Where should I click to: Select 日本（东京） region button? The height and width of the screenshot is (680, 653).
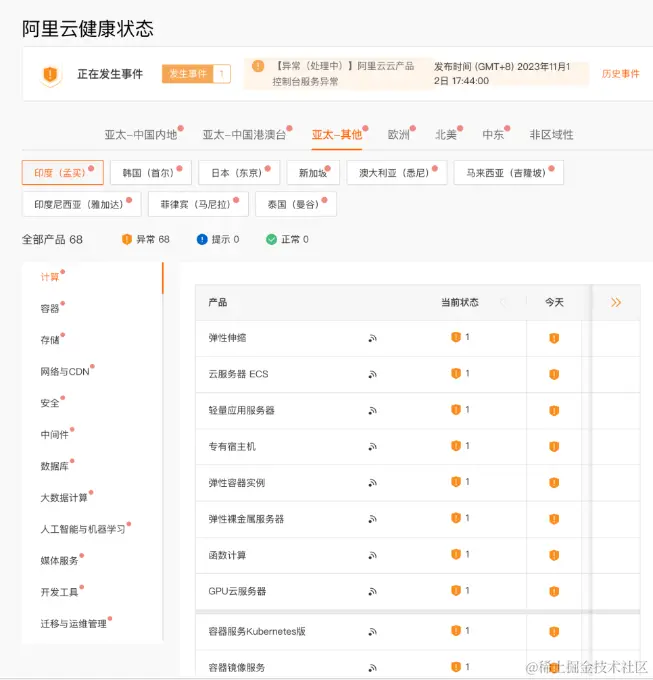(x=239, y=173)
